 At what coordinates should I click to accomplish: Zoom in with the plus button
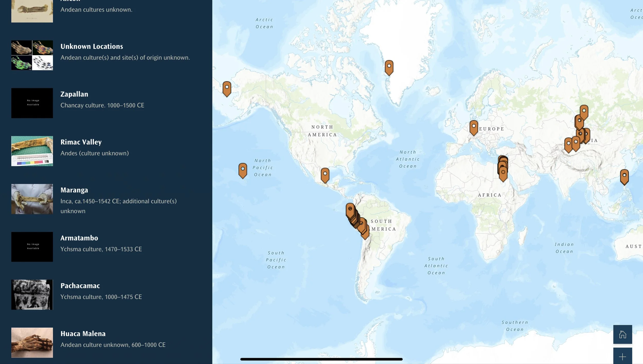coord(622,357)
